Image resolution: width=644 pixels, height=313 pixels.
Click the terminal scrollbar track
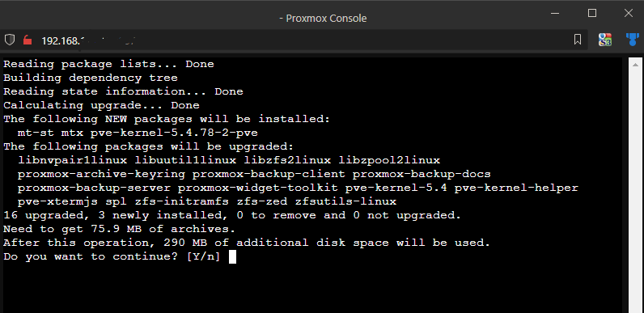click(x=635, y=191)
